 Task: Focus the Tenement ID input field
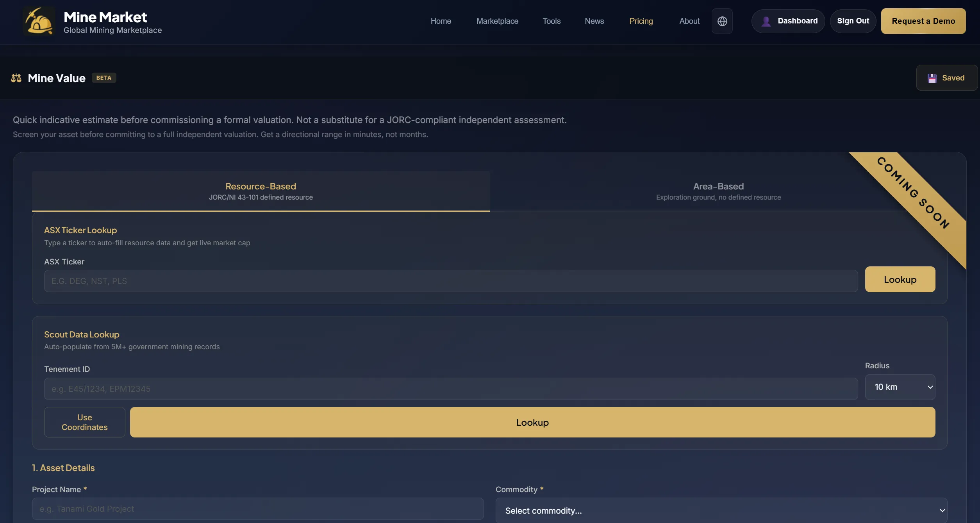[451, 389]
